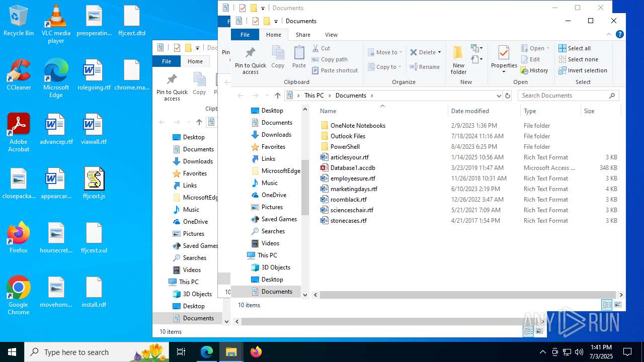Open Properties in the ribbon

504,60
